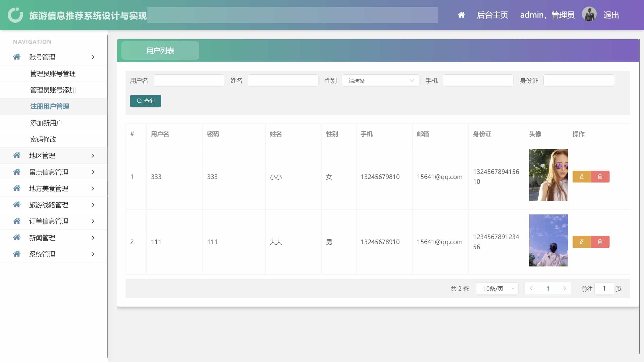Image resolution: width=644 pixels, height=362 pixels.
Task: Open the admin avatar picture in header
Action: [589, 14]
